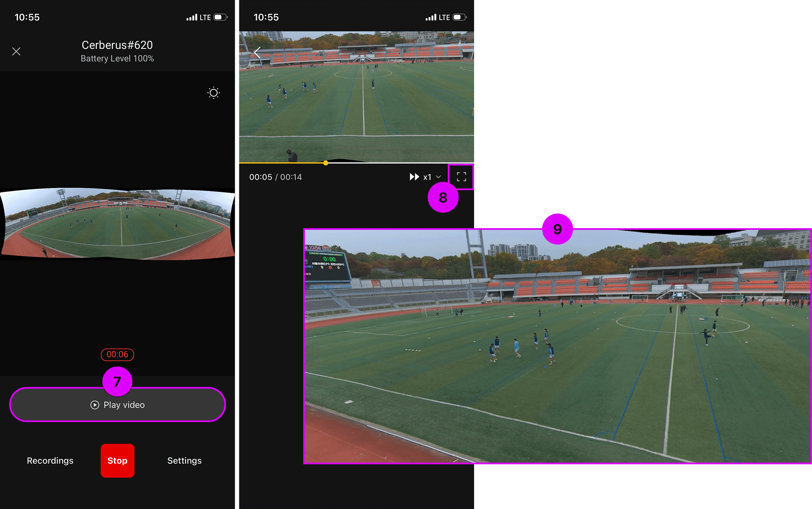Expand the x1 playback speed dropdown
The image size is (812, 509).
427,177
